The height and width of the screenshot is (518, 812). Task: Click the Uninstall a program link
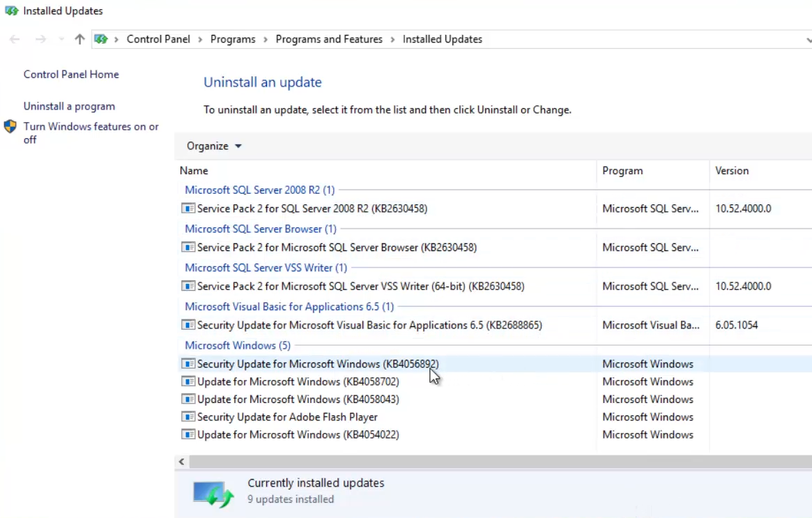(x=69, y=106)
